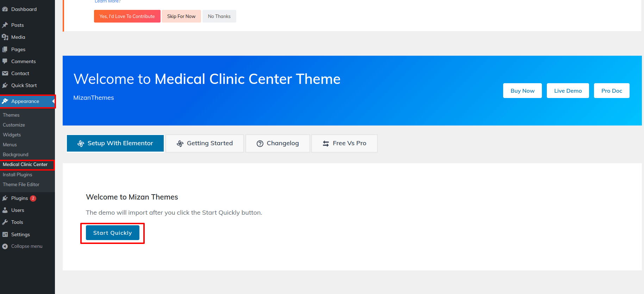Click the Settings sliders icon
This screenshot has height=294, width=644.
coord(5,234)
